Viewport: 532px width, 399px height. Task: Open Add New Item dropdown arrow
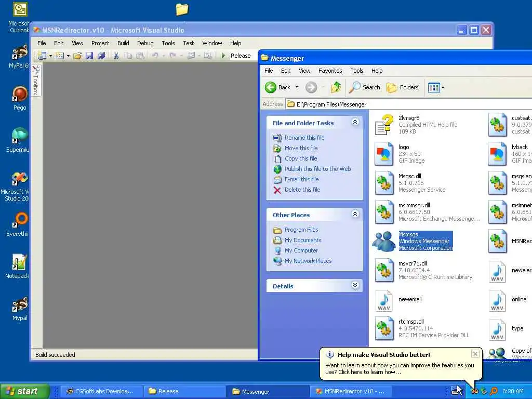68,56
